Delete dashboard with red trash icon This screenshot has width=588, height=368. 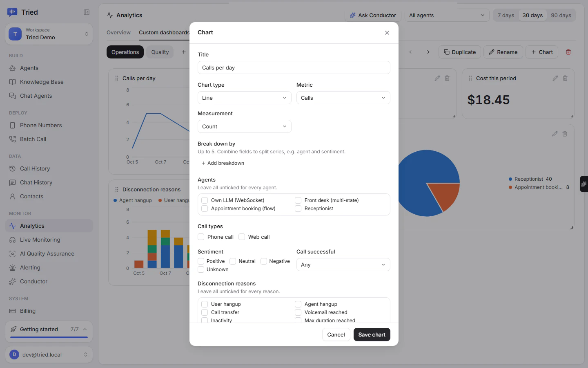click(568, 52)
